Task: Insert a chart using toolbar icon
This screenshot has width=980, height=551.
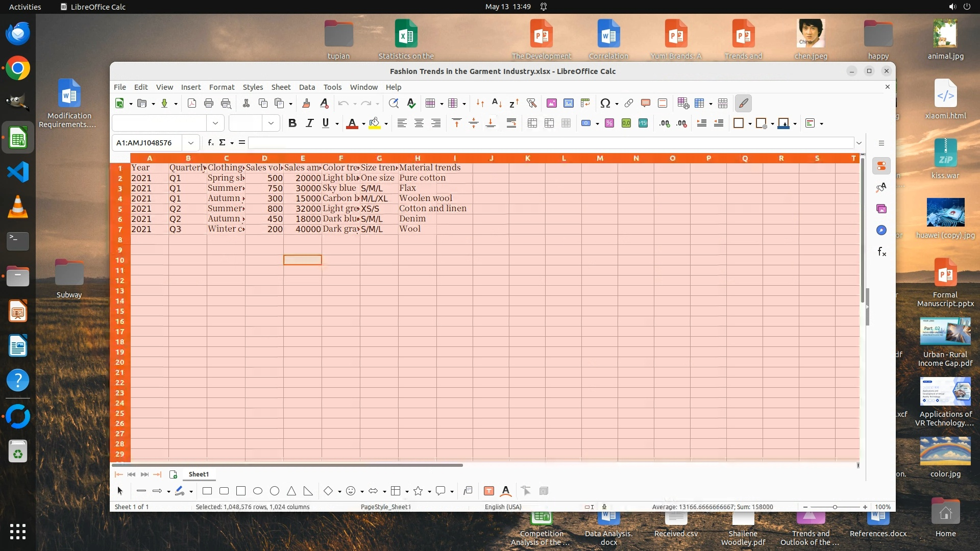Action: 569,104
